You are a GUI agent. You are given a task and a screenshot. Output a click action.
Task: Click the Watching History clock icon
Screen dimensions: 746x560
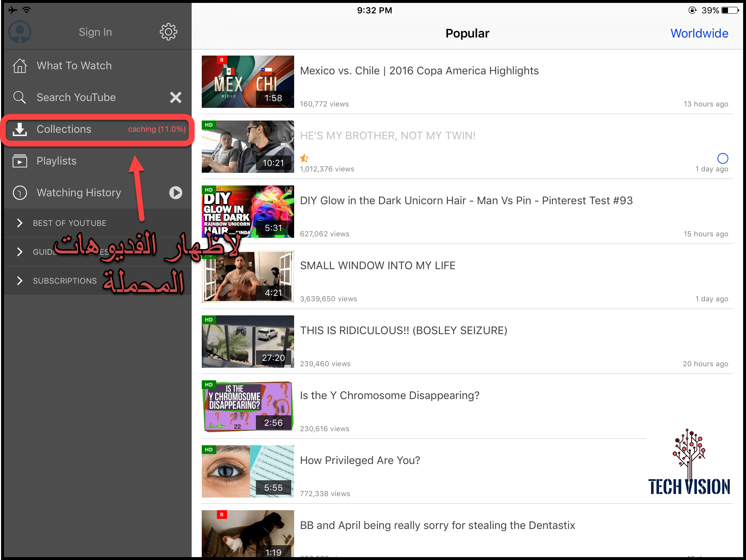pos(20,193)
